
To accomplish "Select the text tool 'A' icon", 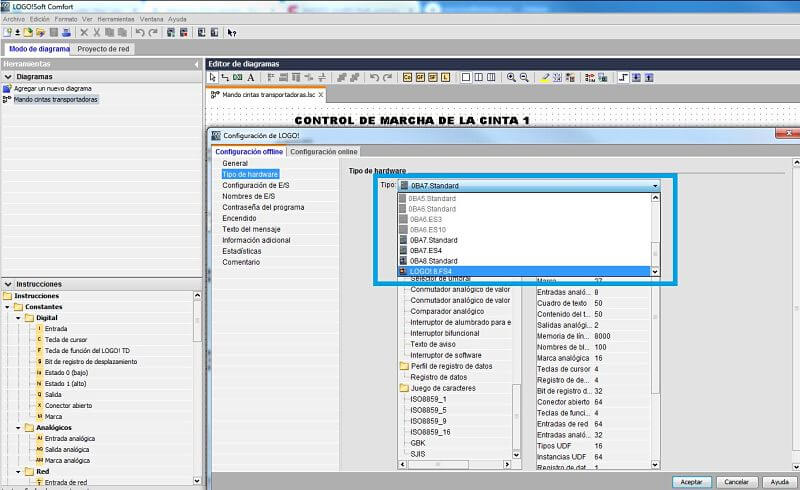I will pyautogui.click(x=250, y=77).
